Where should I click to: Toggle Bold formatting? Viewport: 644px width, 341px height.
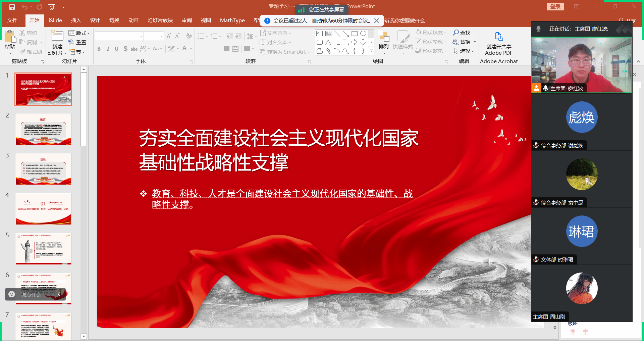[x=99, y=49]
